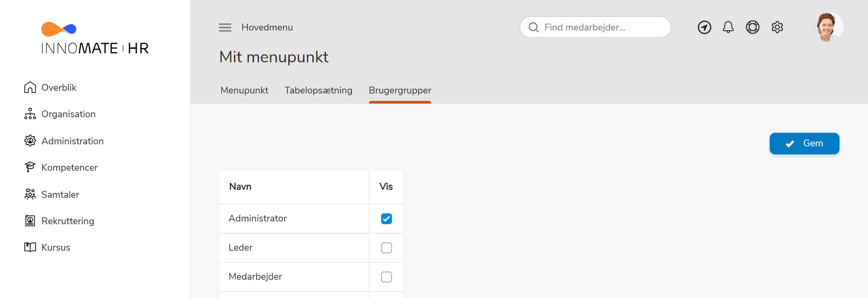
Task: Click the Innomate HR logo
Action: 95,38
